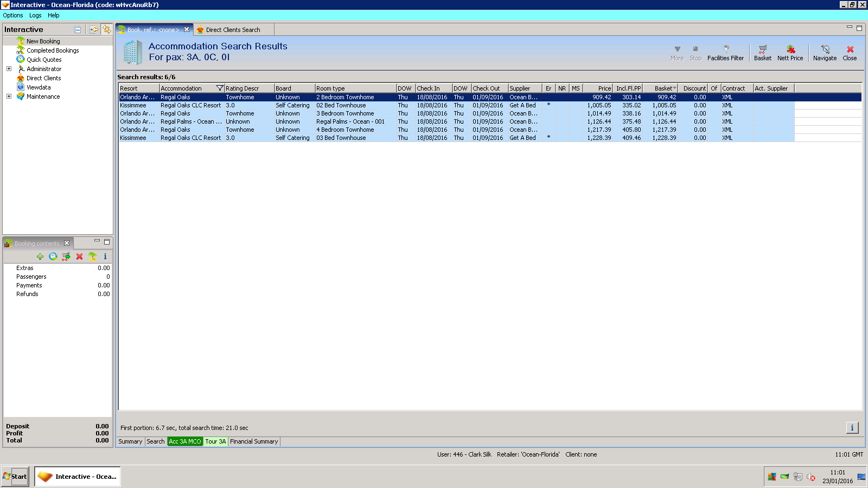Expand the Administrator tree node
This screenshot has width=868, height=488.
point(9,69)
